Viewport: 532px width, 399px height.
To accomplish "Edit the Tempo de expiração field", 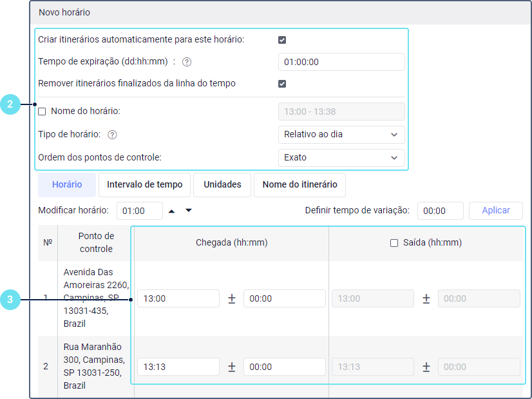I will pyautogui.click(x=341, y=62).
